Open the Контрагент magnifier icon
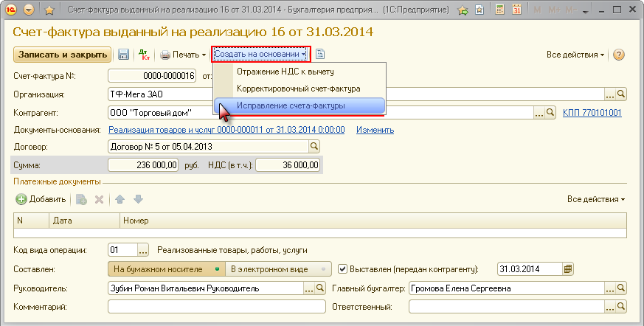Screen dimensions: 644x326 coord(550,113)
